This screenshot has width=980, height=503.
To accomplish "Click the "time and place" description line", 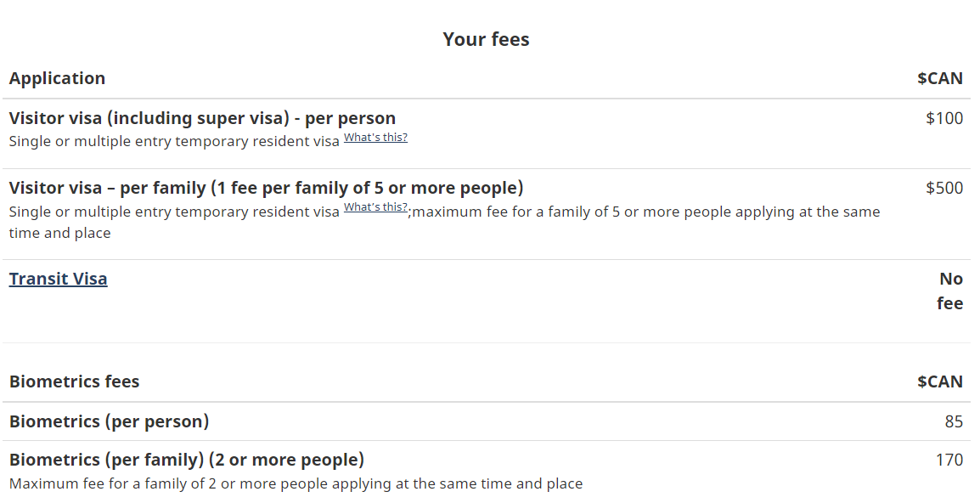I will point(59,234).
